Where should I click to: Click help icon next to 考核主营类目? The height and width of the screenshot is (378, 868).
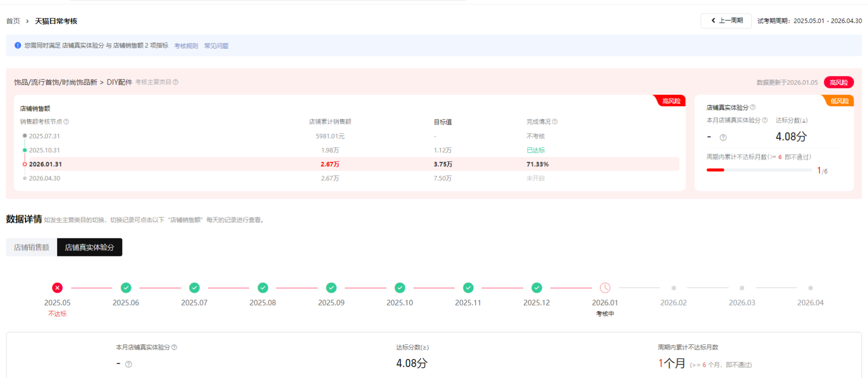tap(176, 82)
